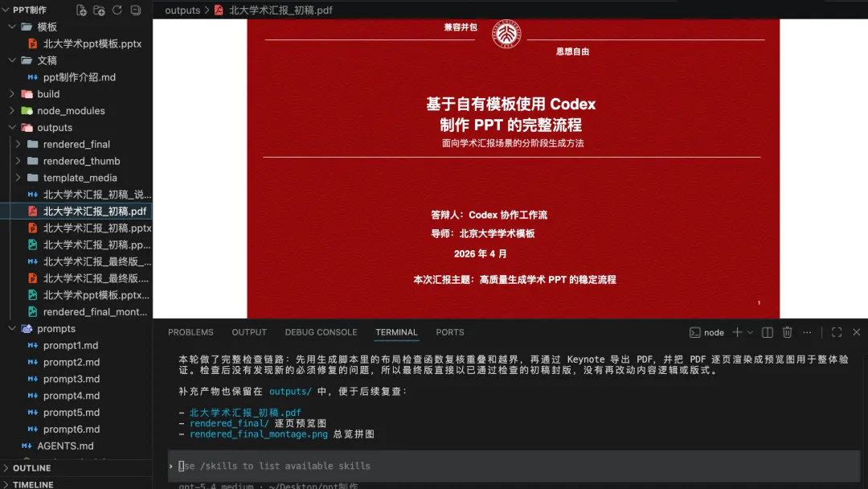Viewport: 868px width, 489px height.
Task: Open outputs/ link in terminal text
Action: (x=290, y=392)
